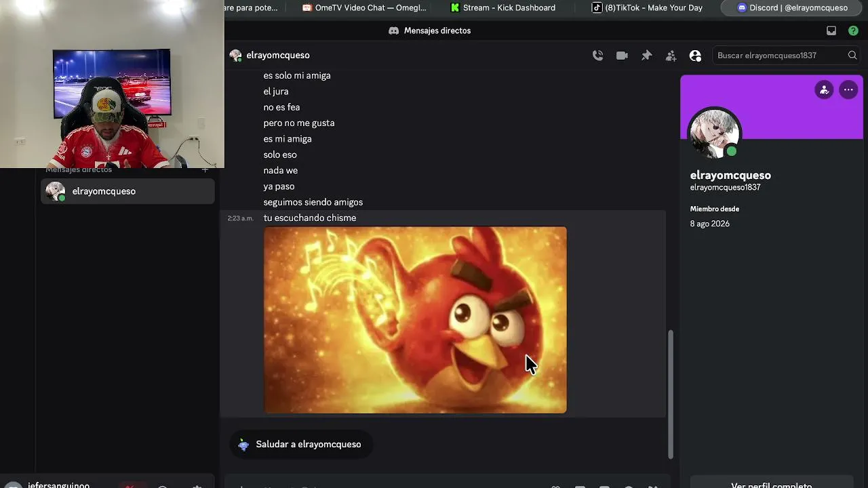Click the 'pero no me gusta' message
Screen dimensions: 868x488
coord(299,123)
